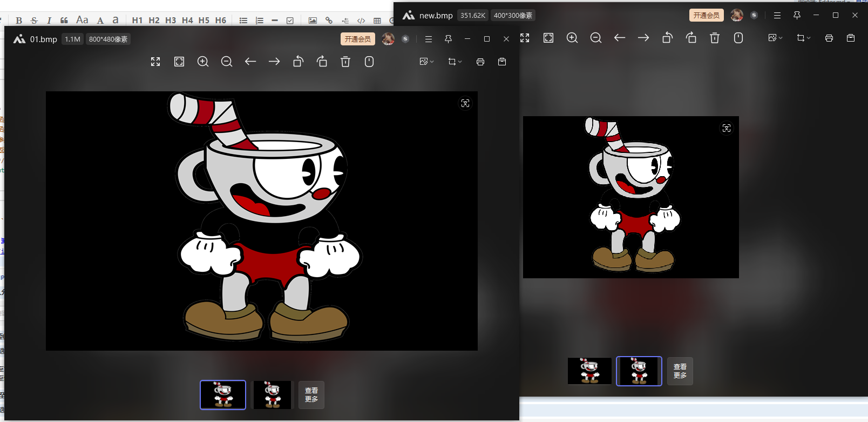The height and width of the screenshot is (422, 868).
Task: Pin the 01.bmp window on top
Action: pos(448,39)
